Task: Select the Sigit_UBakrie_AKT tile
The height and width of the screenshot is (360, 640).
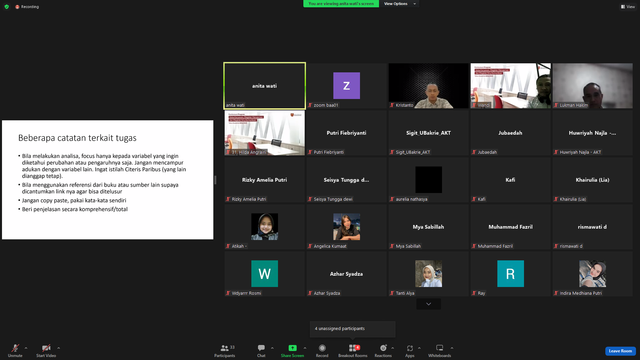Action: click(429, 133)
